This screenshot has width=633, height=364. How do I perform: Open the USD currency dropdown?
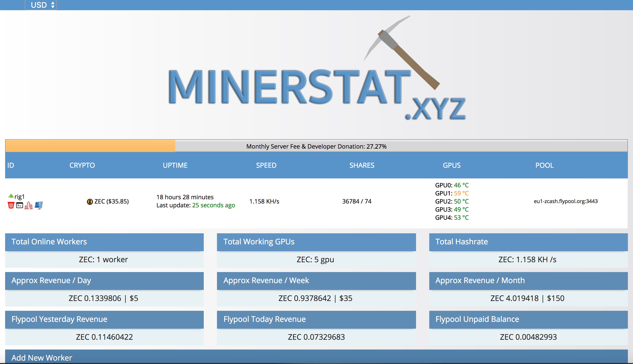click(41, 5)
